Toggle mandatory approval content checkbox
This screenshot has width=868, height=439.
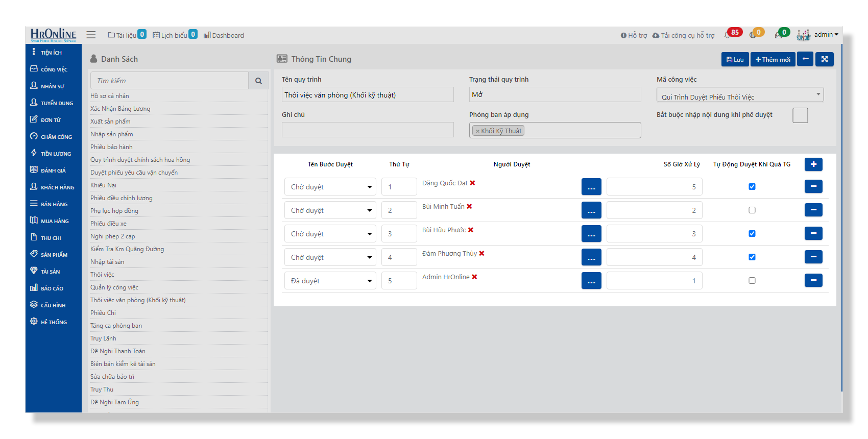800,115
